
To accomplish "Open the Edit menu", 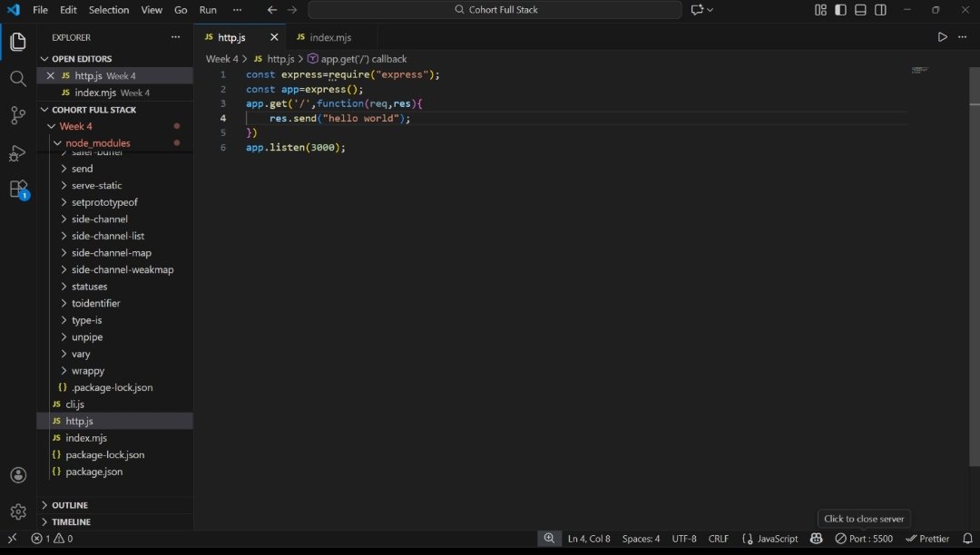I will pyautogui.click(x=68, y=10).
